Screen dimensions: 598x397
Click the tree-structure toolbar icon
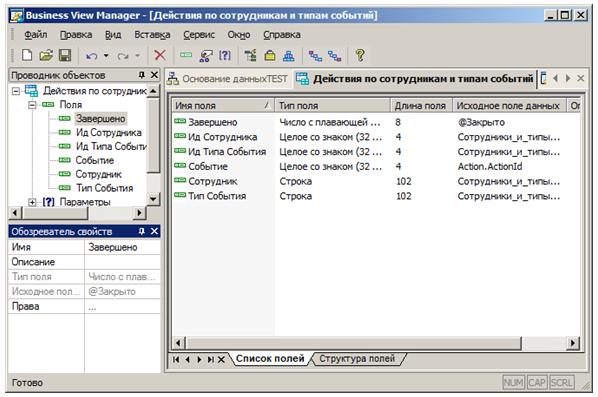(251, 56)
